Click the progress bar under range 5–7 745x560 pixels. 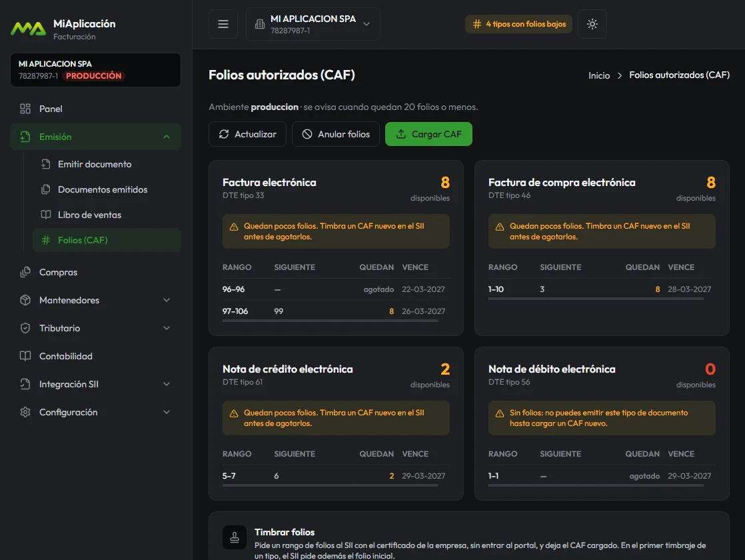point(330,485)
